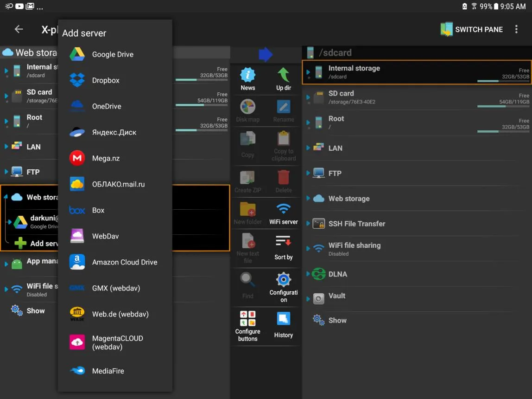Pick OneDrive as the server type
The height and width of the screenshot is (399, 532).
tap(115, 106)
